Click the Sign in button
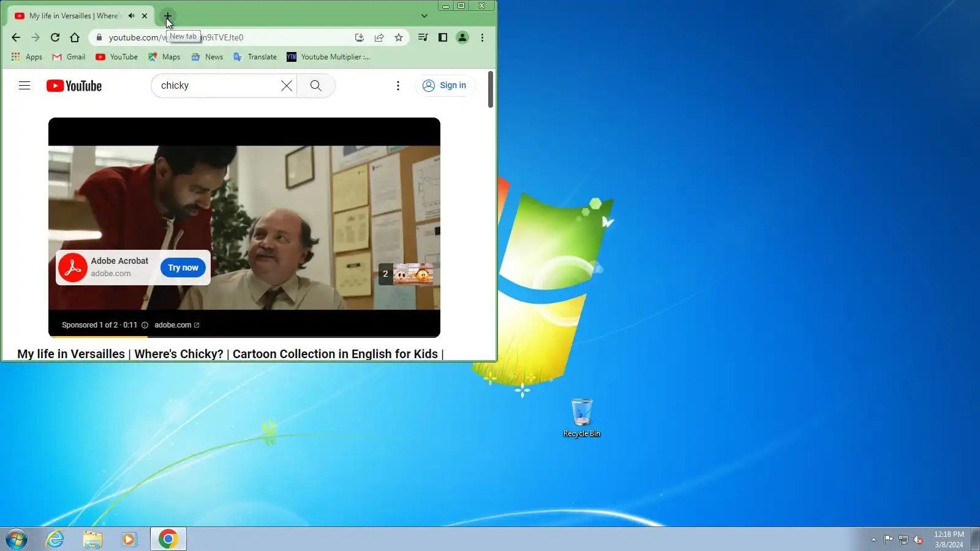 pyautogui.click(x=445, y=86)
